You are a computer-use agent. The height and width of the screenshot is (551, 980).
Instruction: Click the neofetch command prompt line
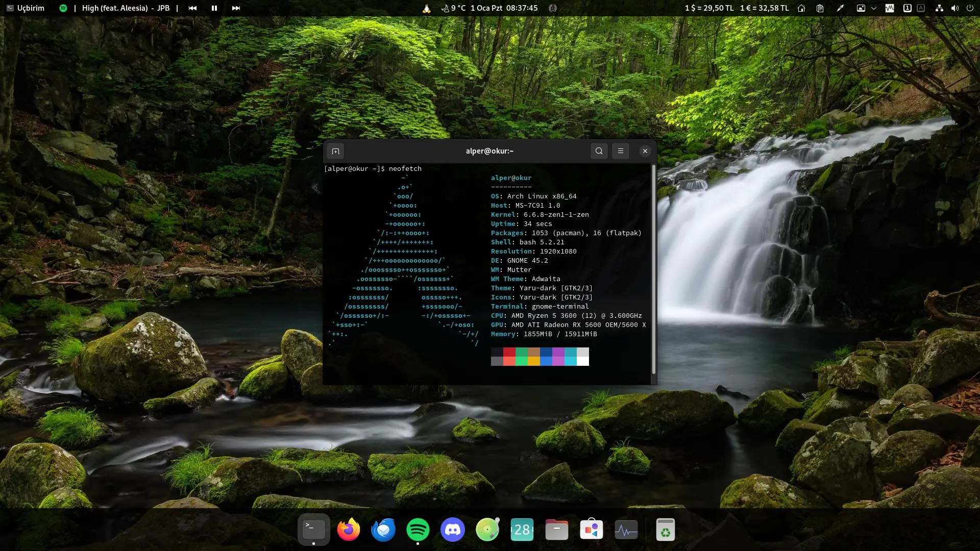(373, 168)
